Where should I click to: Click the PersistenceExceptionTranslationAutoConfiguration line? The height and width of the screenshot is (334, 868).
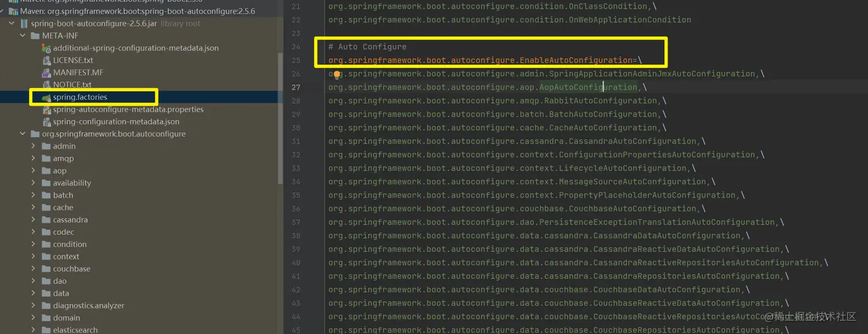tap(556, 222)
